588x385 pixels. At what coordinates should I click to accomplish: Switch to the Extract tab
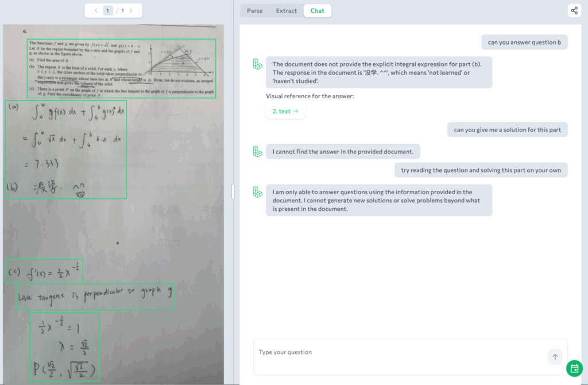coord(286,11)
